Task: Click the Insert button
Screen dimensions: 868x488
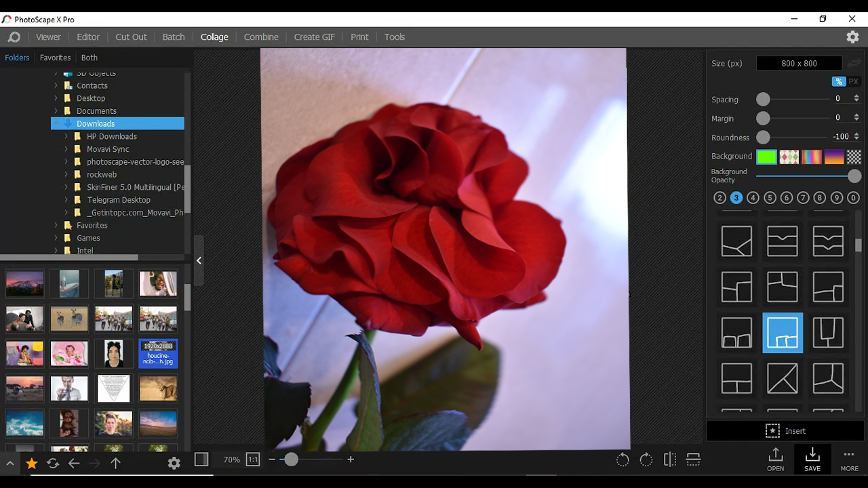Action: (785, 431)
